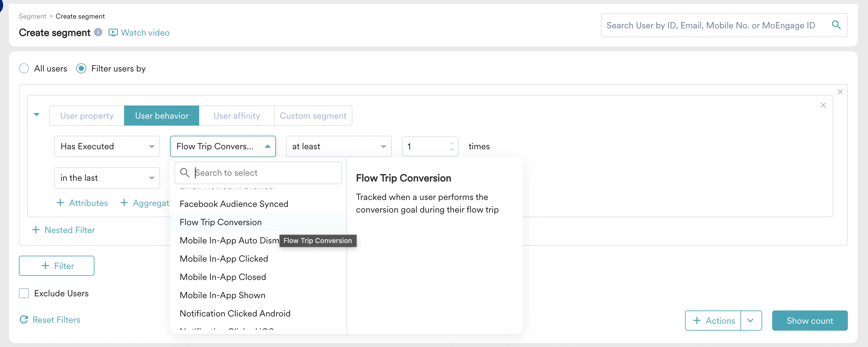The image size is (868, 347).
Task: Click the plus icon next to Attributes
Action: coord(60,203)
